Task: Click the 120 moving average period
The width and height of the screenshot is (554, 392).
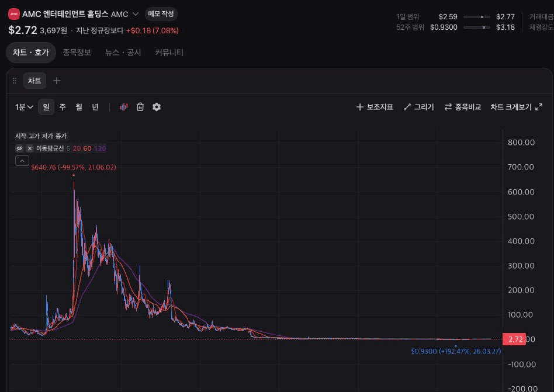Action: (100, 148)
